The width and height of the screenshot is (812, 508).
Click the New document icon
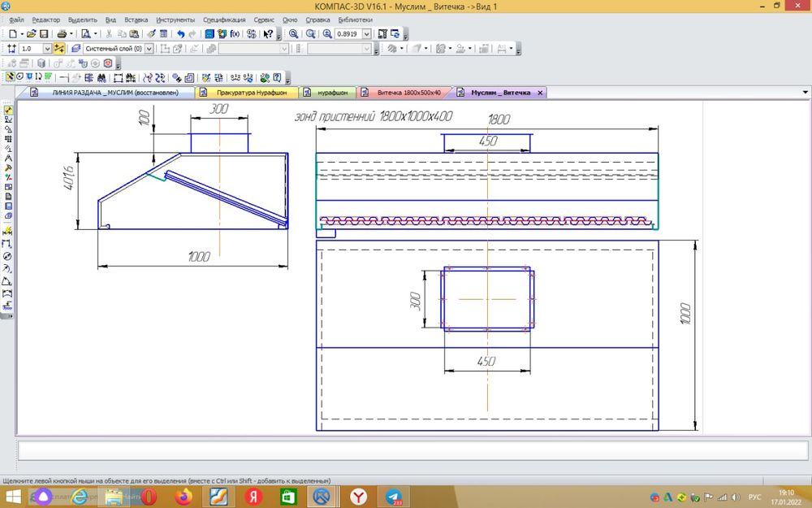11,34
